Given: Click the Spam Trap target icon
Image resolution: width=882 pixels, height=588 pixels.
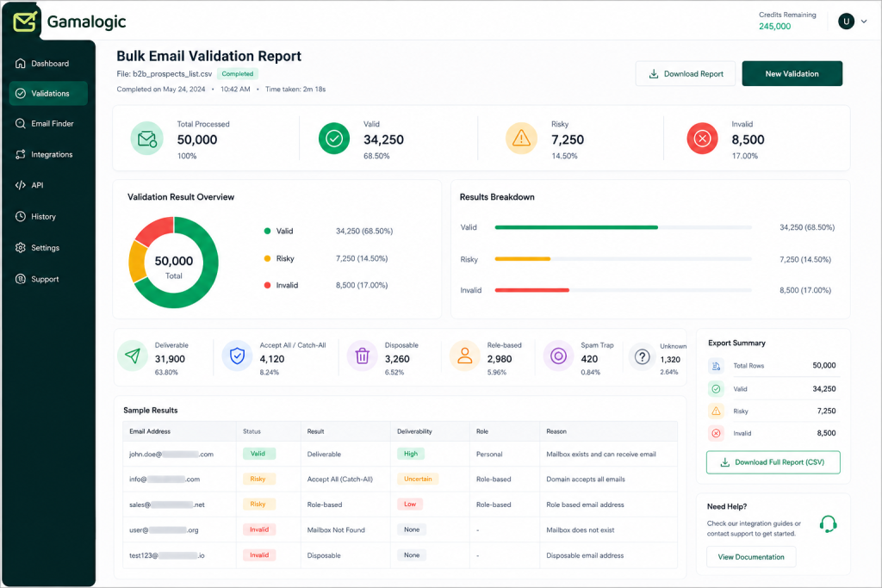Looking at the screenshot, I should point(558,356).
